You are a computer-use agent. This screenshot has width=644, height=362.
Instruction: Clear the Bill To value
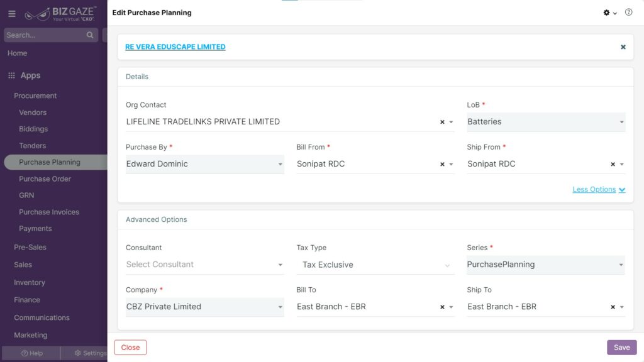click(x=442, y=307)
